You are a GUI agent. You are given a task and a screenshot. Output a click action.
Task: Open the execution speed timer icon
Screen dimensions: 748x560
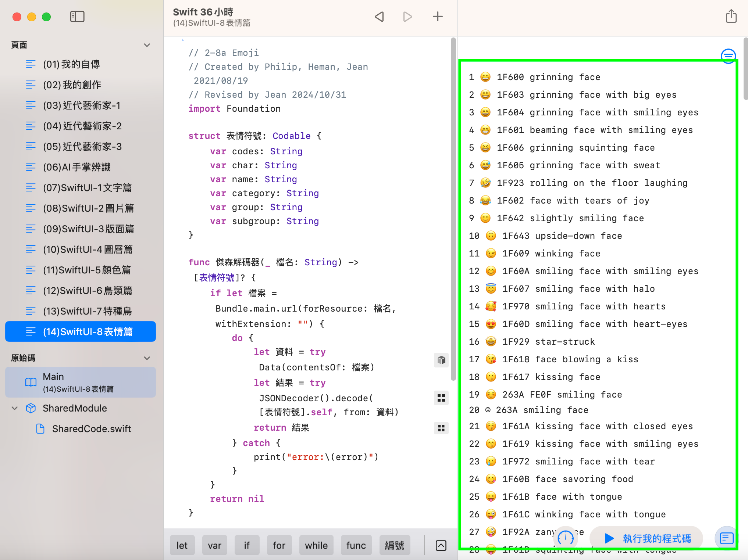(x=565, y=538)
